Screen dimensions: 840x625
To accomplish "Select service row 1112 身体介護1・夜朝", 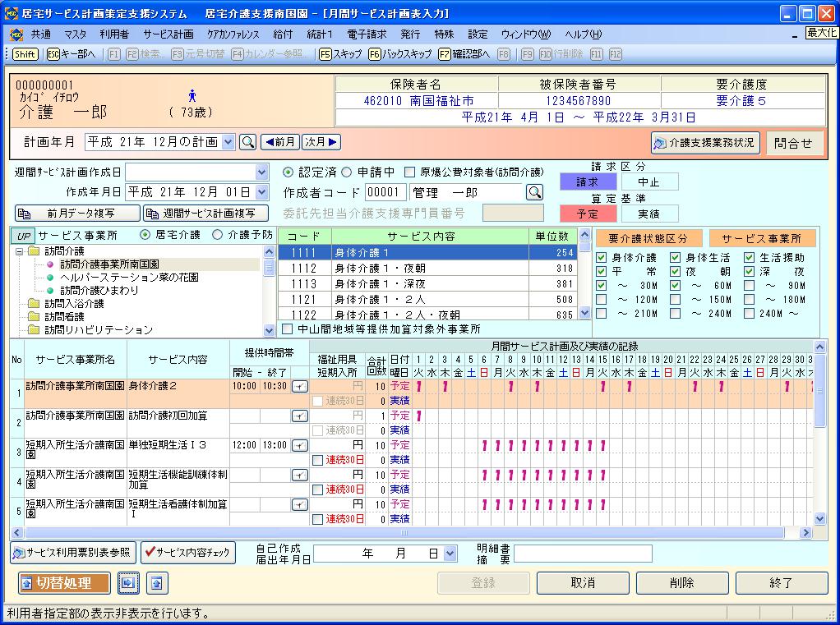I will 427,269.
